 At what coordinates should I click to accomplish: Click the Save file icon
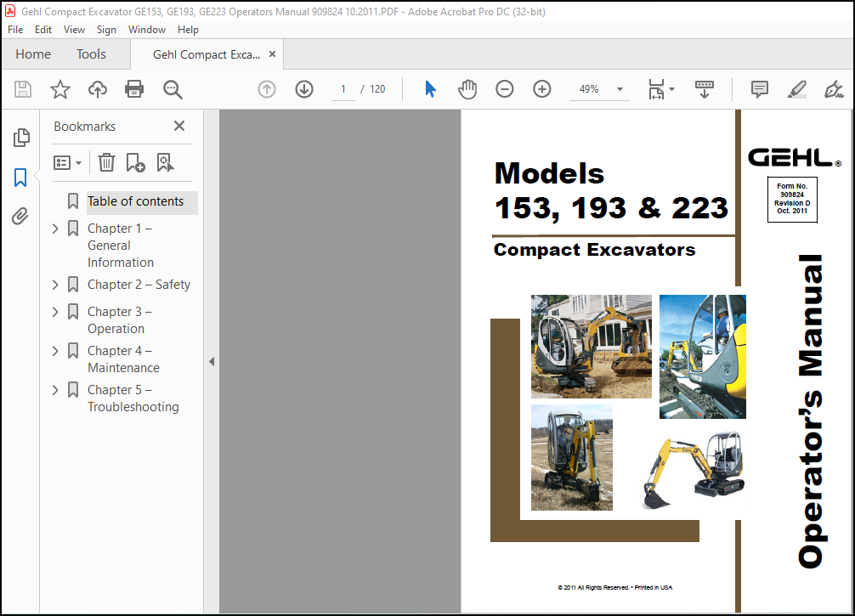(x=23, y=89)
